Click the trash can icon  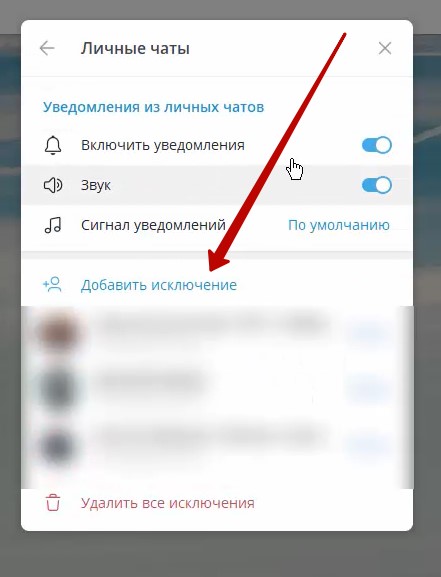coord(53,503)
